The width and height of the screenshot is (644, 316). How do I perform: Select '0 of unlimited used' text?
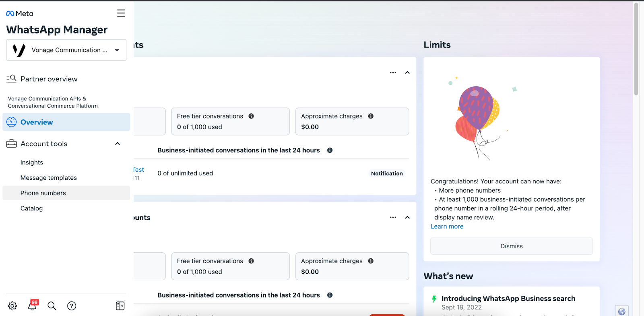pos(185,173)
